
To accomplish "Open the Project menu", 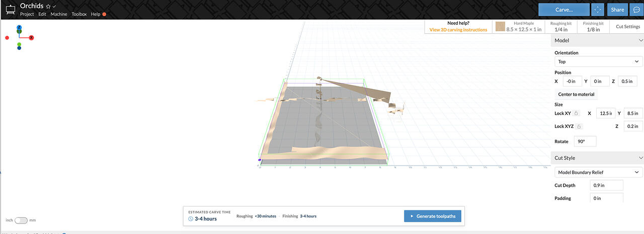I will 27,14.
